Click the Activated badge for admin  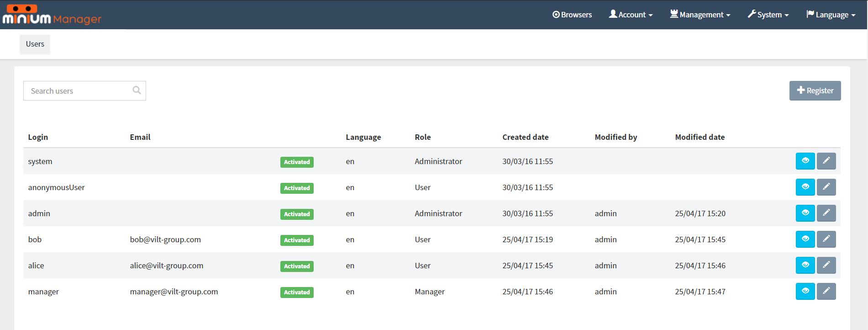pyautogui.click(x=297, y=214)
